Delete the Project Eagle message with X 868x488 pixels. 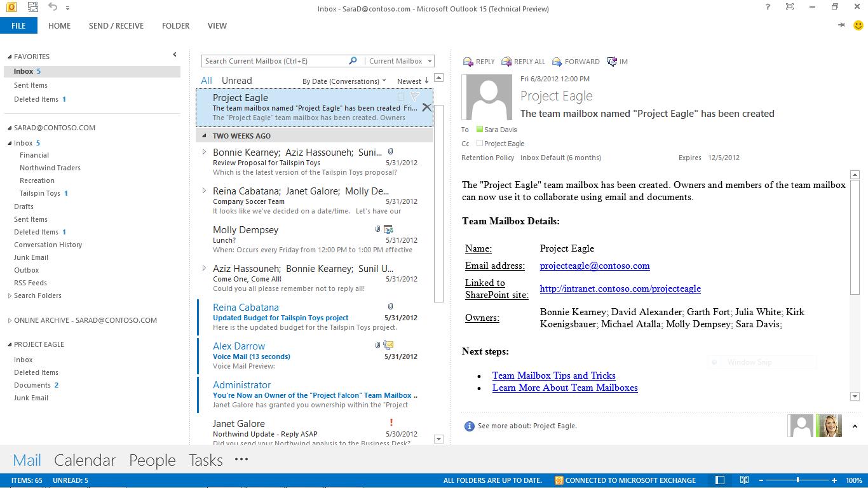click(x=426, y=107)
